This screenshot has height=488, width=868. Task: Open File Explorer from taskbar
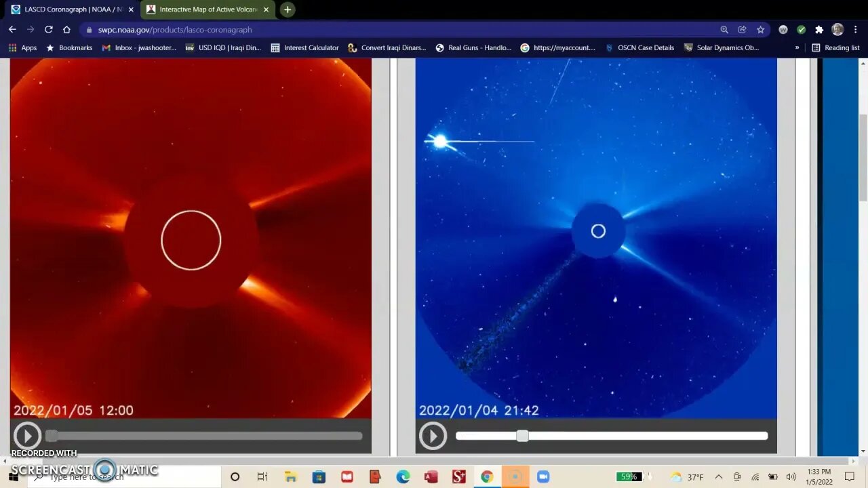click(x=290, y=476)
